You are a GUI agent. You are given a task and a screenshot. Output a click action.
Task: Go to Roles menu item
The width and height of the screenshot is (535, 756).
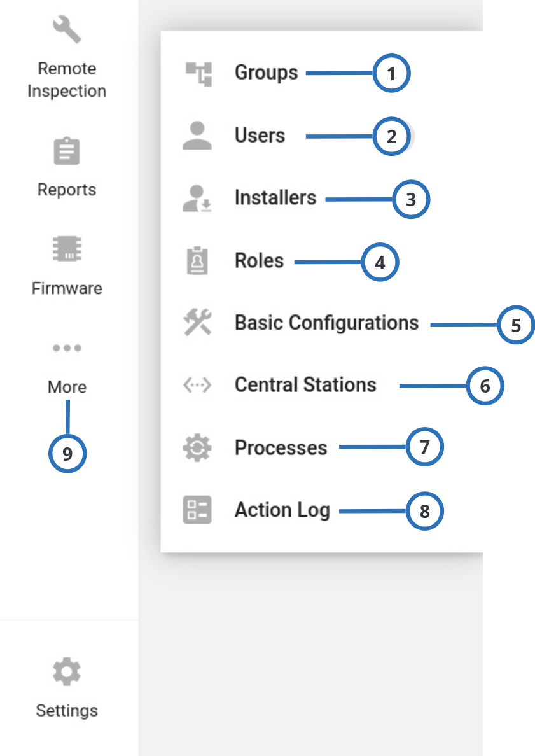pos(259,261)
